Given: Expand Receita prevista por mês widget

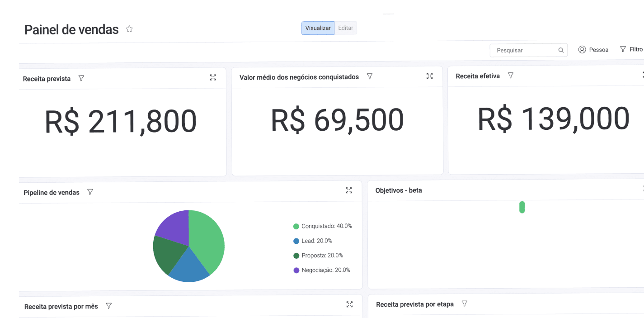Looking at the screenshot, I should click(x=349, y=304).
